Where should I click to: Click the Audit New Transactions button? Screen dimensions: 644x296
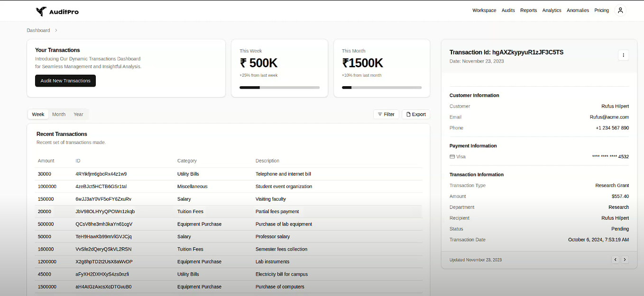pyautogui.click(x=65, y=81)
